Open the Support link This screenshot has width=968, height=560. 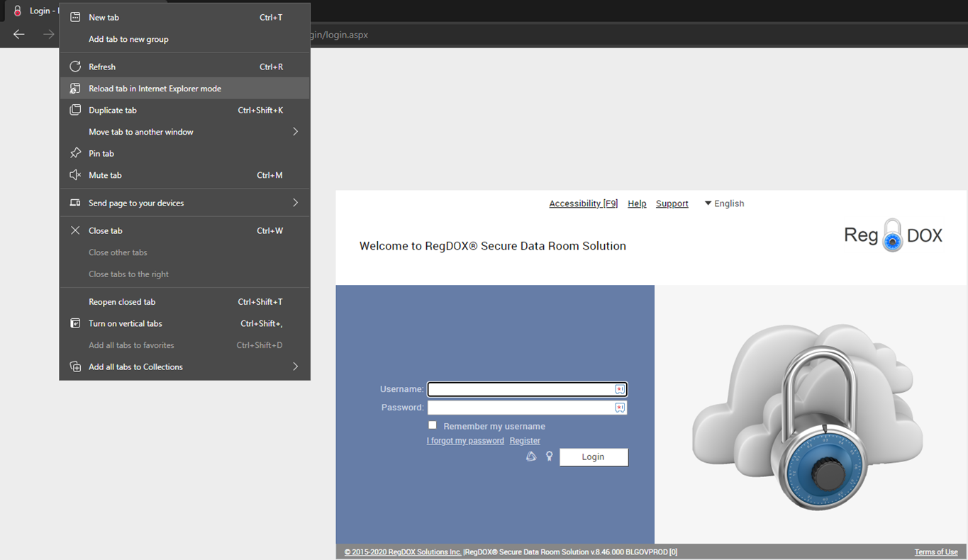pos(672,203)
